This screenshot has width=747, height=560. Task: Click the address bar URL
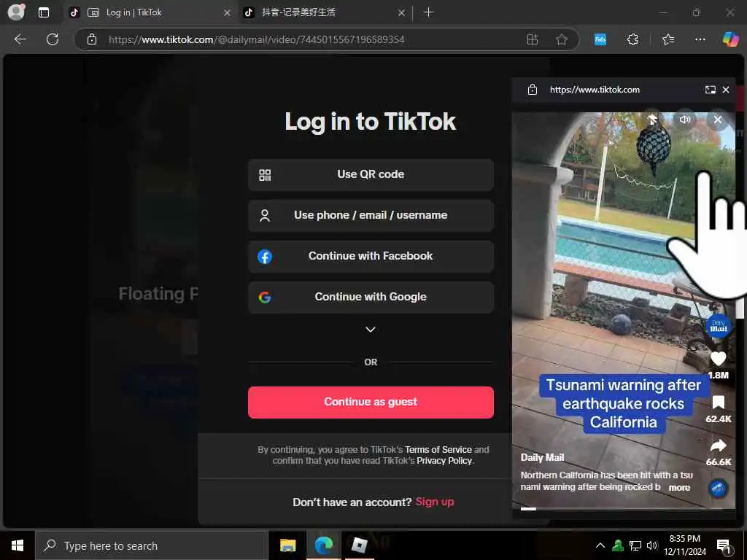tap(257, 39)
